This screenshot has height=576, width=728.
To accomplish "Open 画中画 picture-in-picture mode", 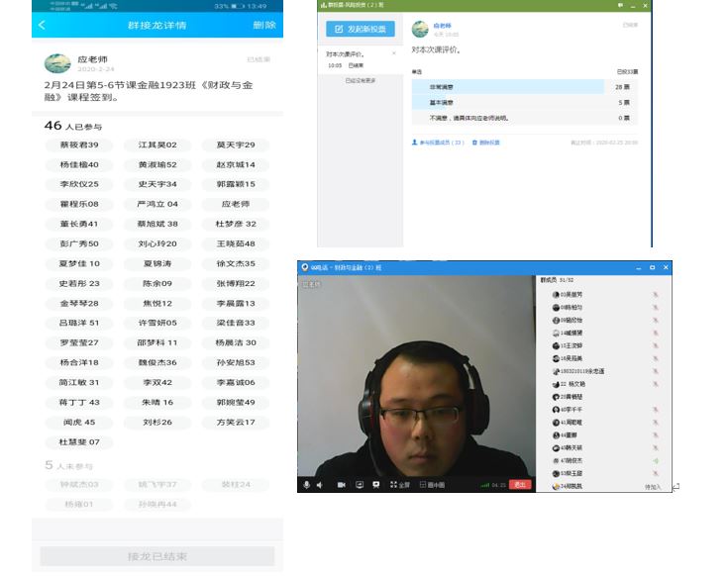I will (433, 485).
